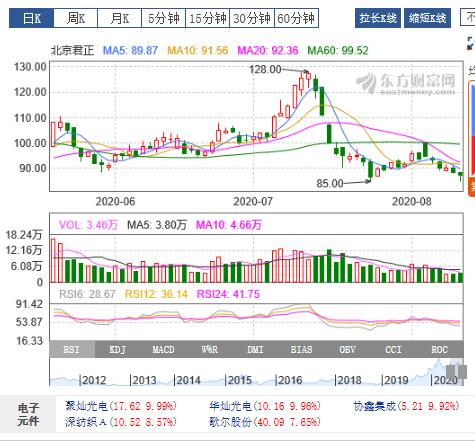The height and width of the screenshot is (441, 475).
Task: Open the 5分钟 chart tab
Action: [x=163, y=18]
